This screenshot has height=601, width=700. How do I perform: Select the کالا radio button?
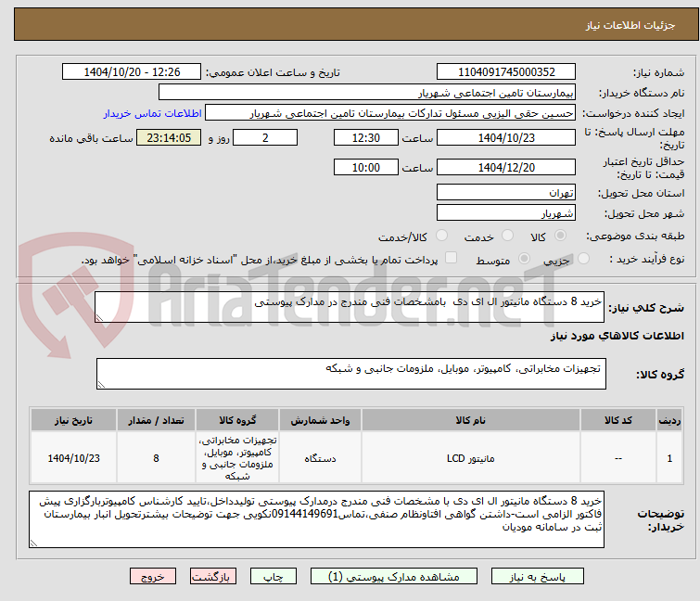(x=560, y=236)
